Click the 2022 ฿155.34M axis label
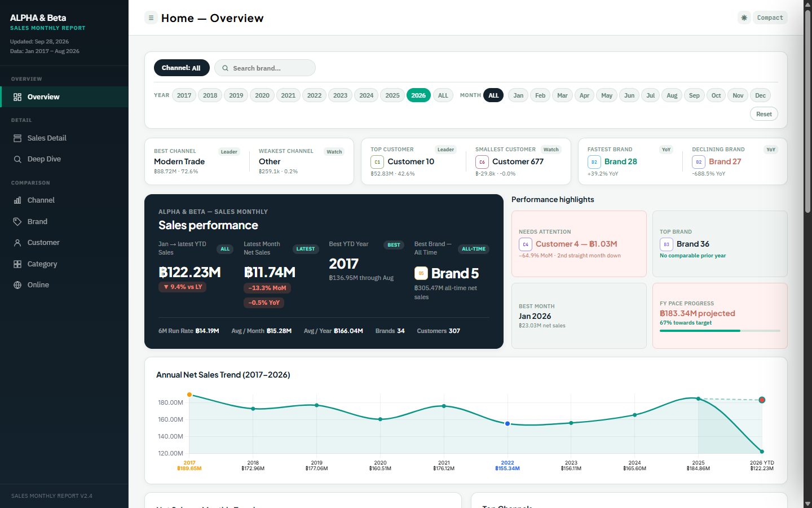This screenshot has height=508, width=812. pyautogui.click(x=507, y=465)
